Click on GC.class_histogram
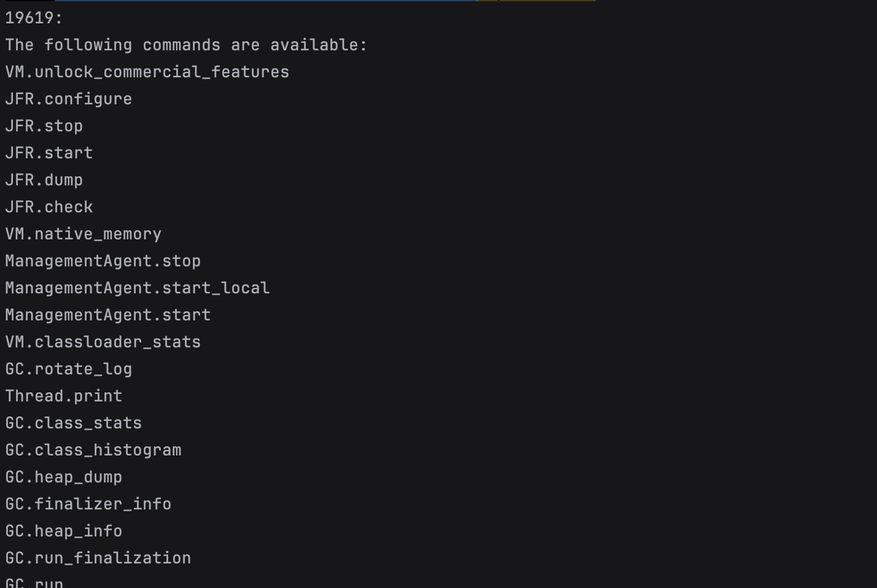Viewport: 877px width, 588px height. pyautogui.click(x=93, y=450)
